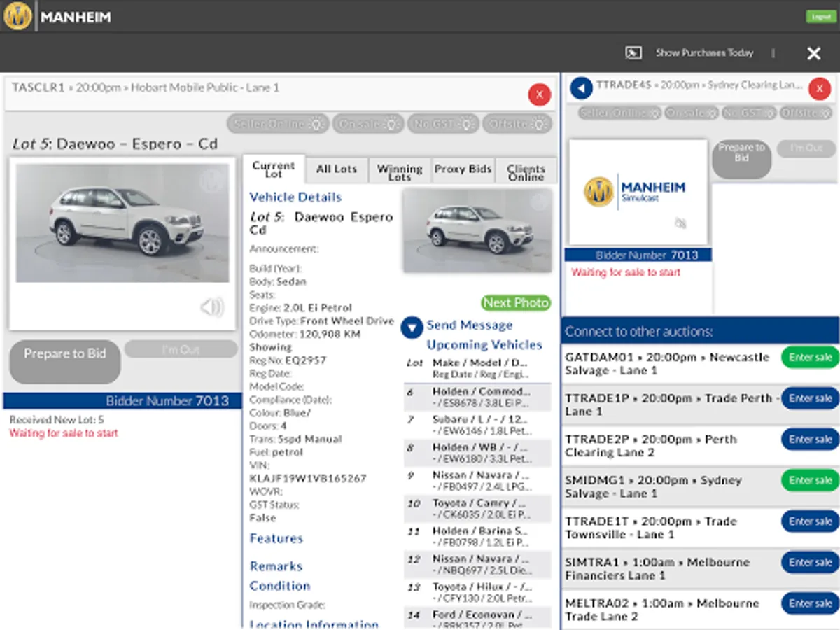This screenshot has height=630, width=840.
Task: Expand the Remarks section
Action: [x=276, y=566]
